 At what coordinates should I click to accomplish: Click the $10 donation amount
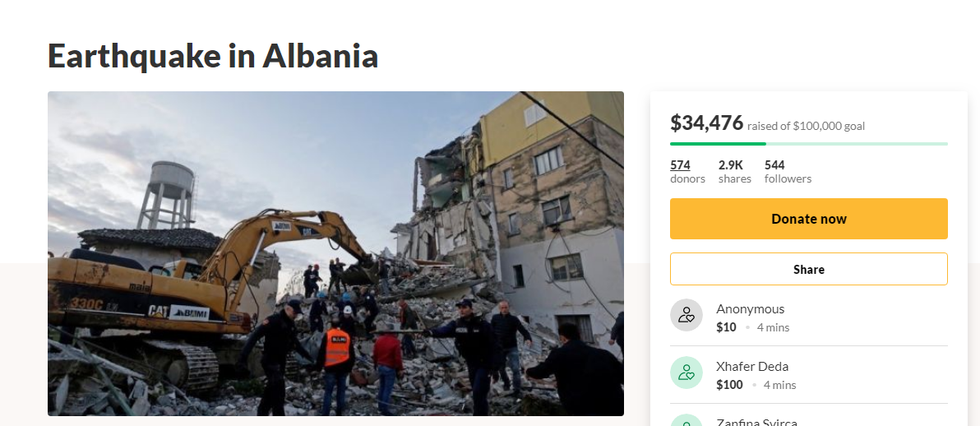point(726,327)
